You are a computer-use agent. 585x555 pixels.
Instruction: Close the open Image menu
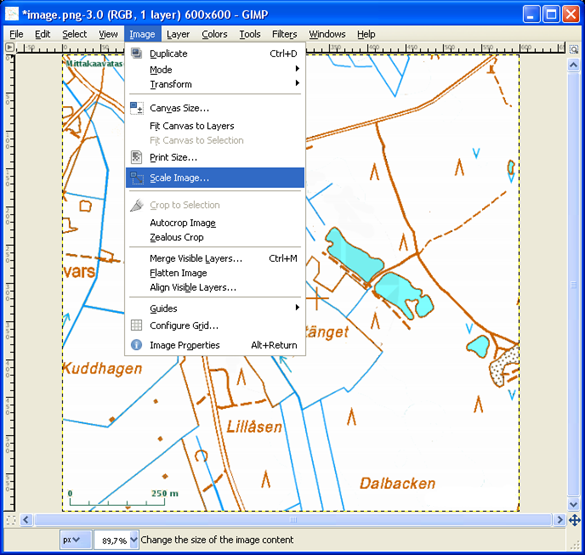point(142,34)
